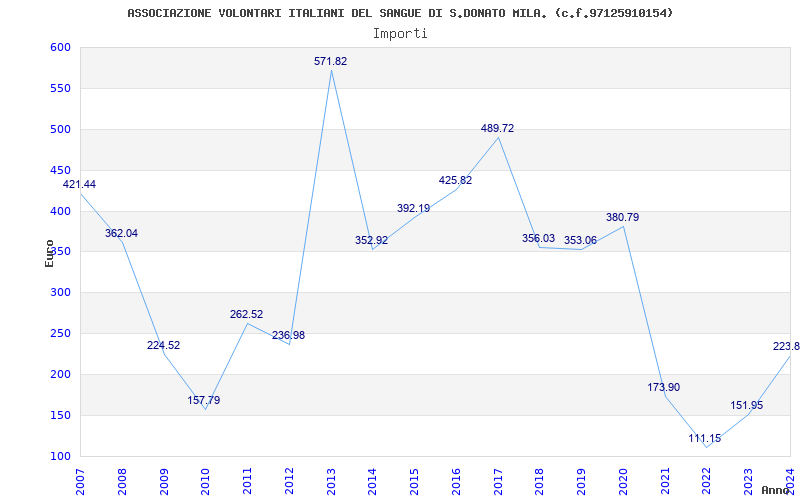The height and width of the screenshot is (500, 800).
Task: Select the 2014 x-axis year label
Action: click(x=373, y=482)
